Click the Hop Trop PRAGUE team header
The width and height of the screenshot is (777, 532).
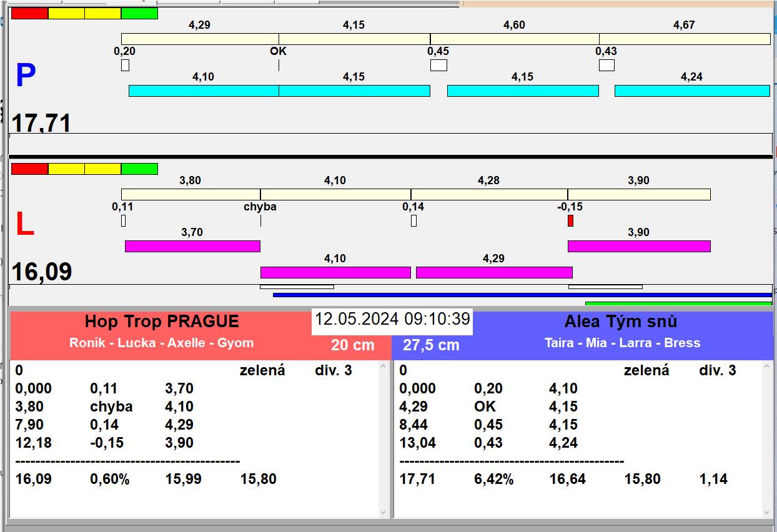pyautogui.click(x=161, y=322)
